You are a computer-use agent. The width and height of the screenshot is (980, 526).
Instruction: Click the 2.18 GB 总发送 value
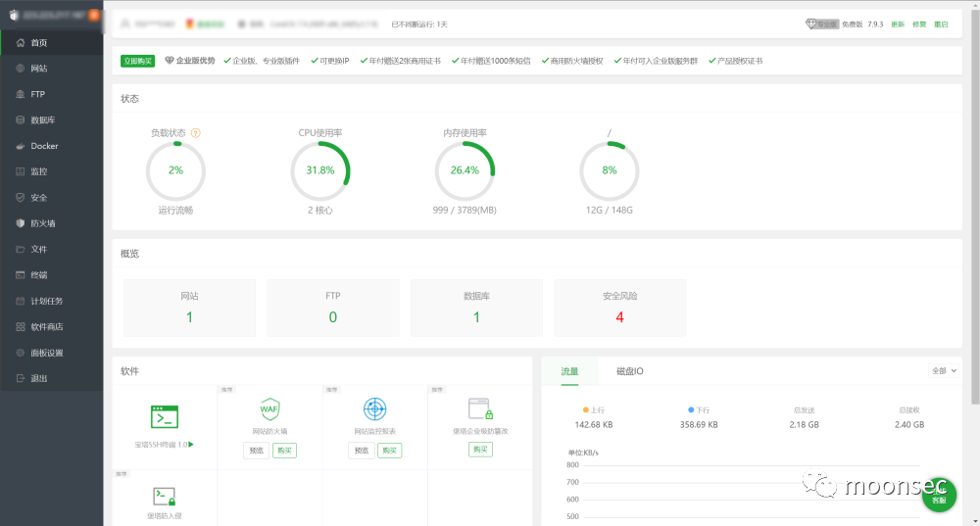click(x=804, y=424)
